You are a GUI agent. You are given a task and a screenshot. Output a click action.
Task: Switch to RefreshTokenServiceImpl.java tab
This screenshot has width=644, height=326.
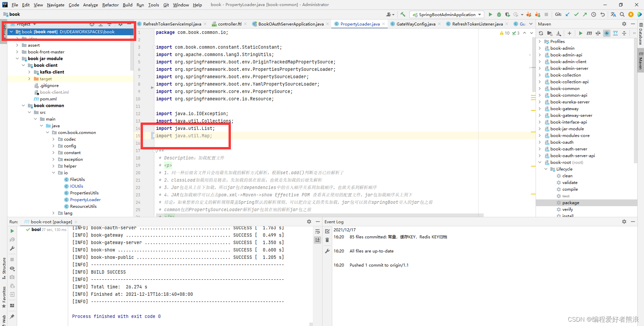[x=172, y=24]
